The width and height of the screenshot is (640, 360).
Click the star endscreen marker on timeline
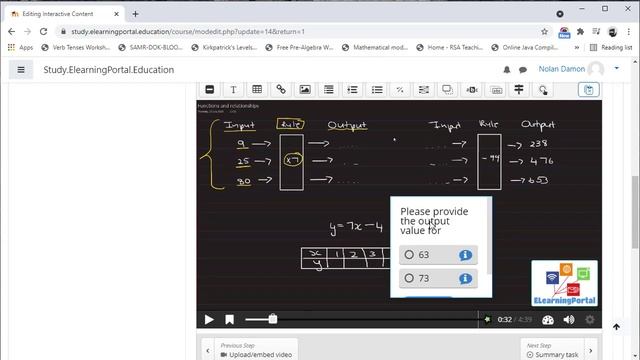point(487,319)
